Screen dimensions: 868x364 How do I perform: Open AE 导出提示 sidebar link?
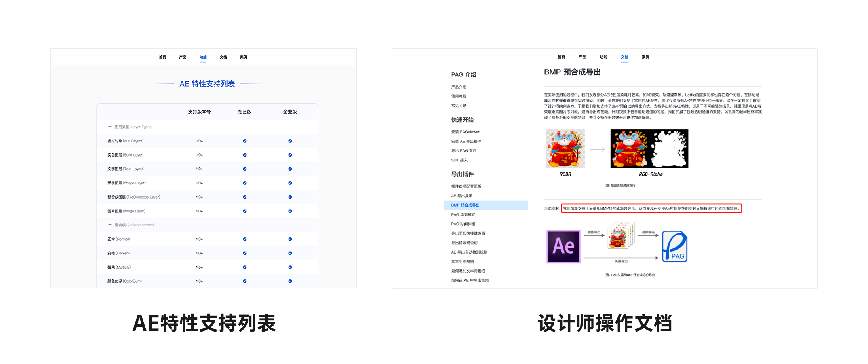point(461,196)
